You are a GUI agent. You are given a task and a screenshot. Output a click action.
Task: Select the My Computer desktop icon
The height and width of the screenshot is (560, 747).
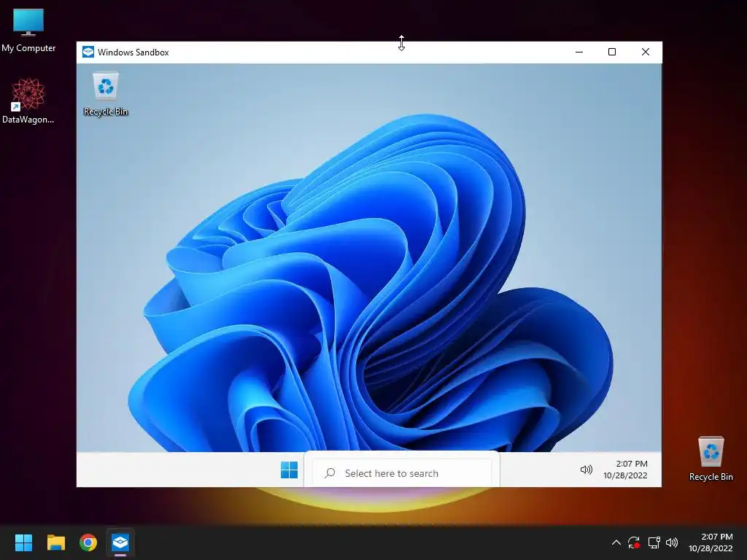[28, 30]
